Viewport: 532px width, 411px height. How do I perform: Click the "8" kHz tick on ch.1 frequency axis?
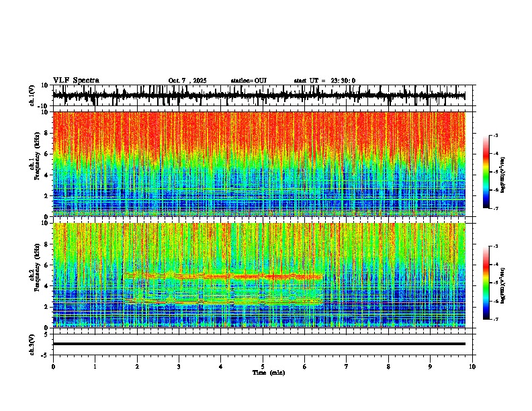coord(46,133)
